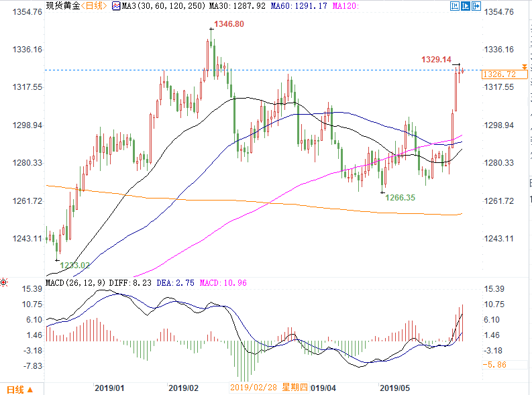Click the 1266.35 low price label
532x395 pixels.
(x=401, y=198)
